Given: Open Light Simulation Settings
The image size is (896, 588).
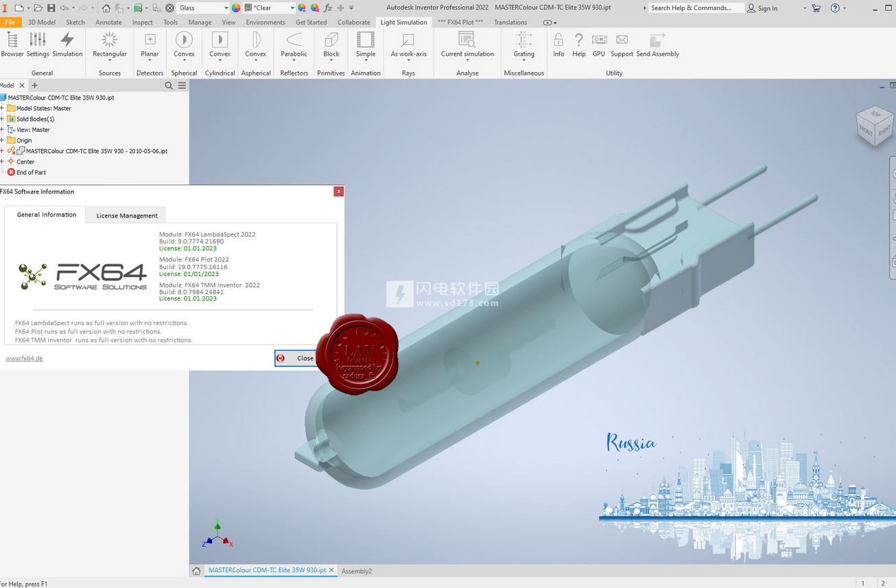Looking at the screenshot, I should (38, 45).
